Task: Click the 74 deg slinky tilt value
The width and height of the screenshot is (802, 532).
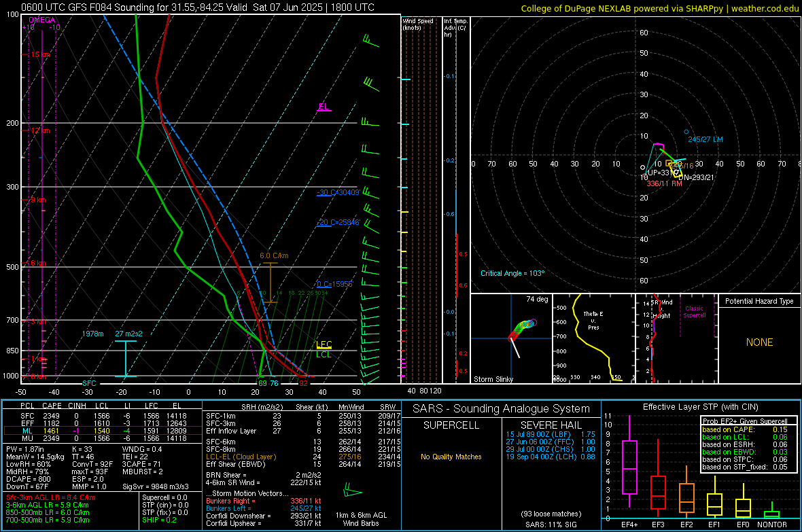Action: click(x=537, y=299)
